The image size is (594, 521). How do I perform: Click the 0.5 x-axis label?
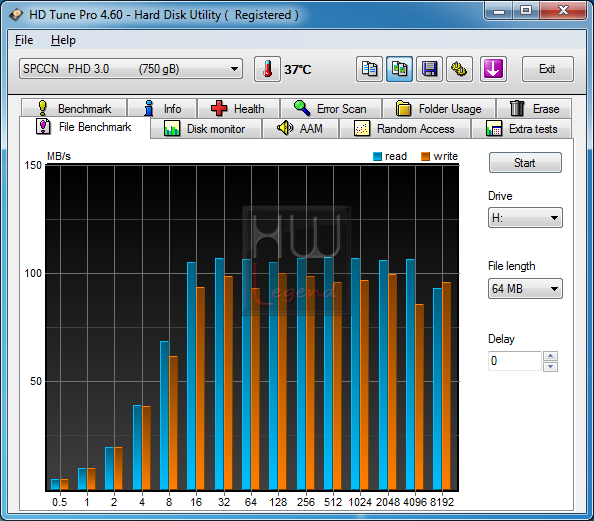pyautogui.click(x=59, y=502)
